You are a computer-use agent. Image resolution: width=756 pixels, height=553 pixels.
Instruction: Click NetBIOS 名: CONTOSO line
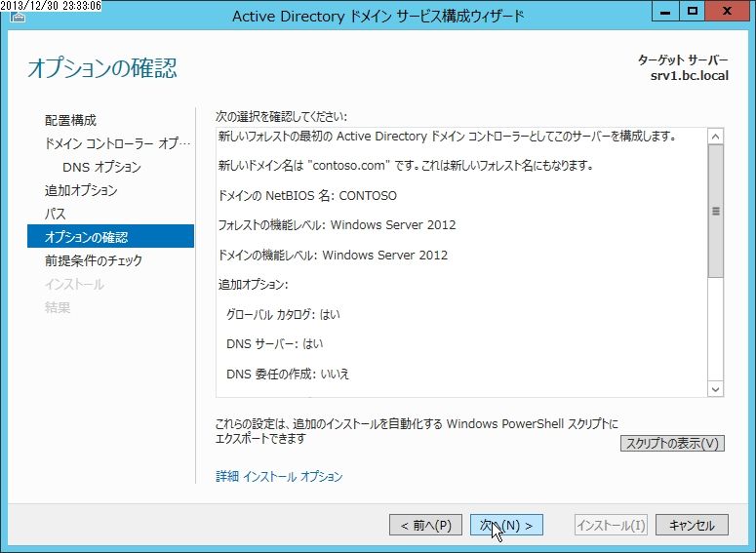pyautogui.click(x=307, y=195)
